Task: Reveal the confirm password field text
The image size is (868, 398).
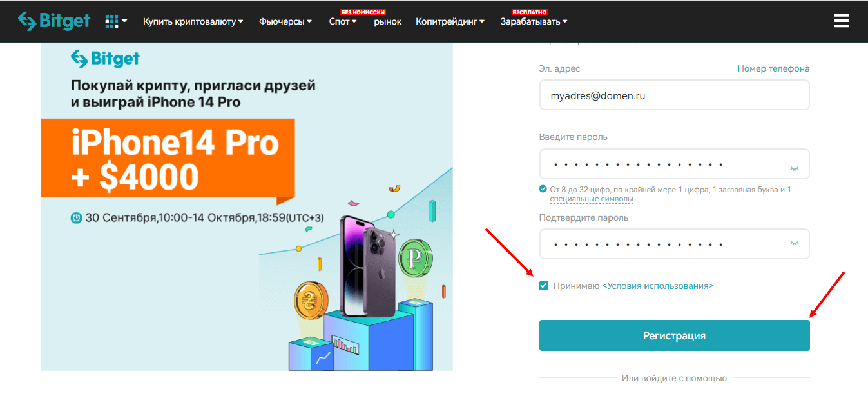Action: click(795, 243)
